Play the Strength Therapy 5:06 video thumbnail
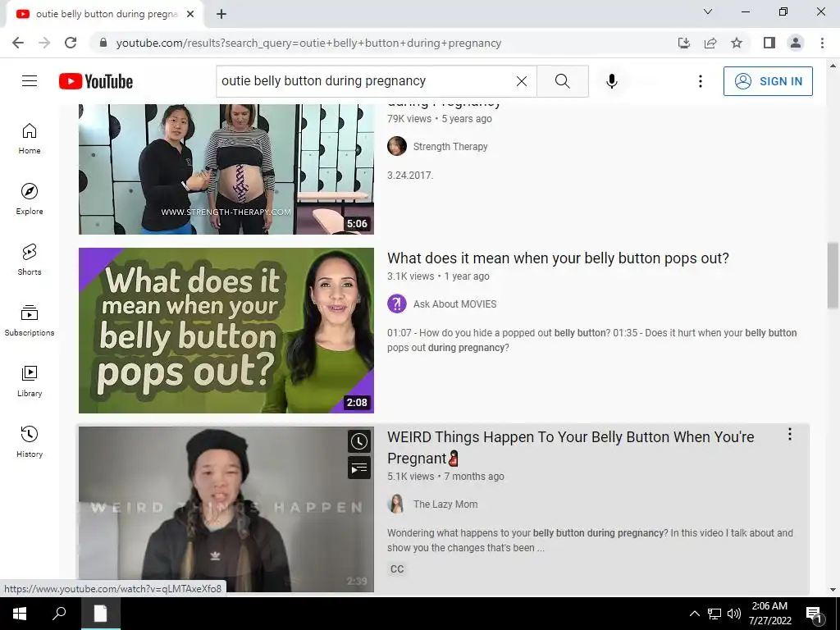The width and height of the screenshot is (840, 630). tap(226, 169)
